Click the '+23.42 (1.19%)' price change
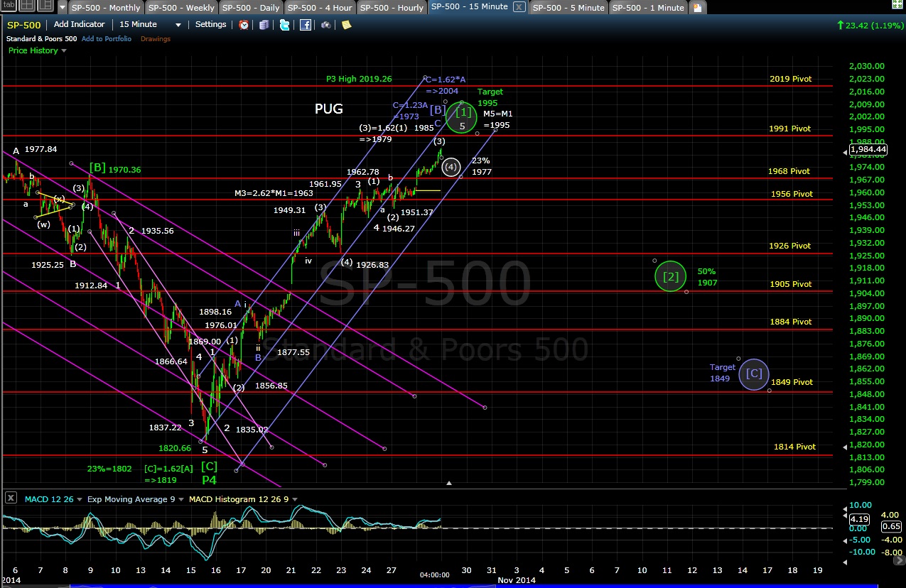The image size is (906, 588). 870,25
